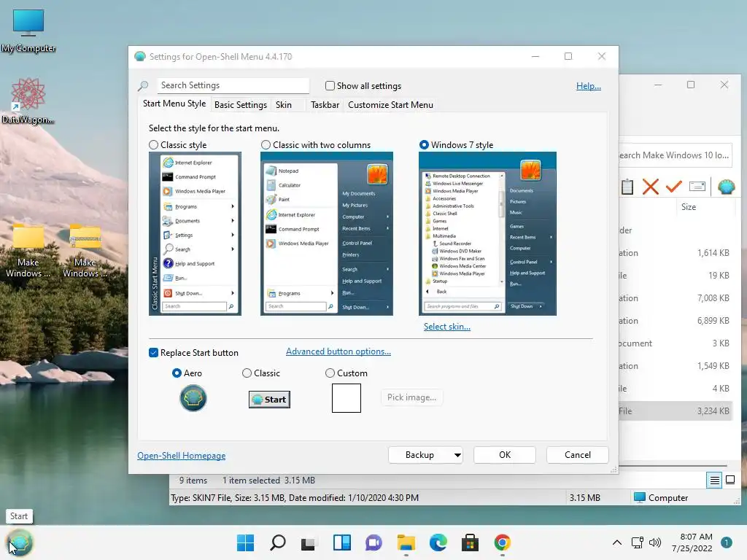Click the properties card icon in Explorer toolbar
Screen dimensions: 747x560
[x=697, y=186]
